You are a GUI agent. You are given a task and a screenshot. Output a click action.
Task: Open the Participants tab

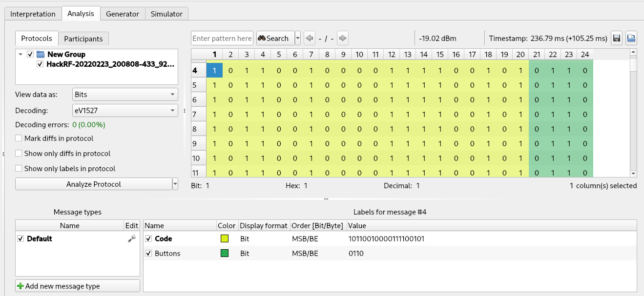click(x=83, y=39)
